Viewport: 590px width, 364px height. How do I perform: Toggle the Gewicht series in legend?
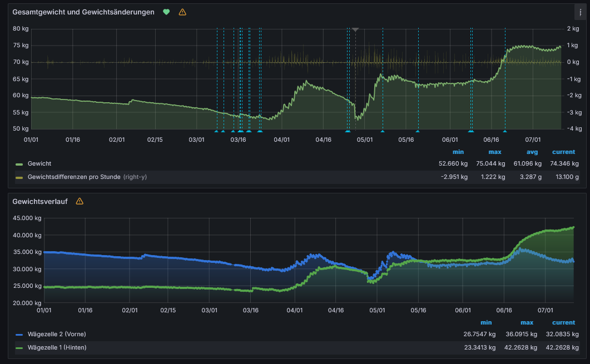(x=39, y=163)
